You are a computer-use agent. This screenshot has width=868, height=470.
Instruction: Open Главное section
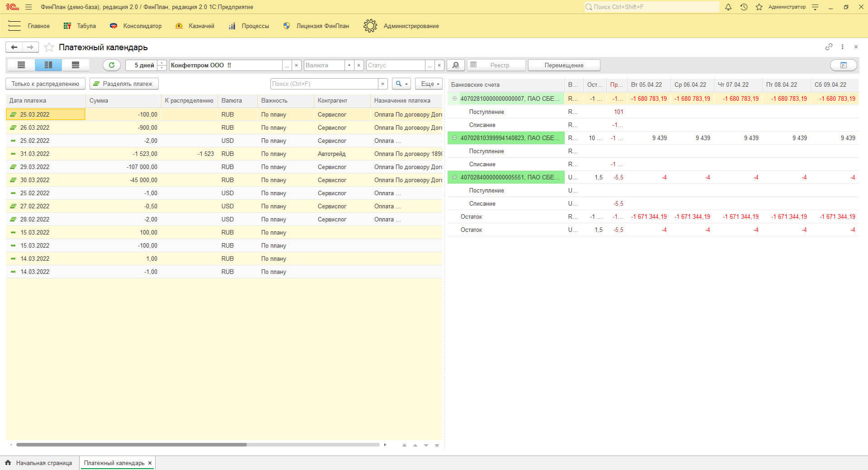point(39,26)
